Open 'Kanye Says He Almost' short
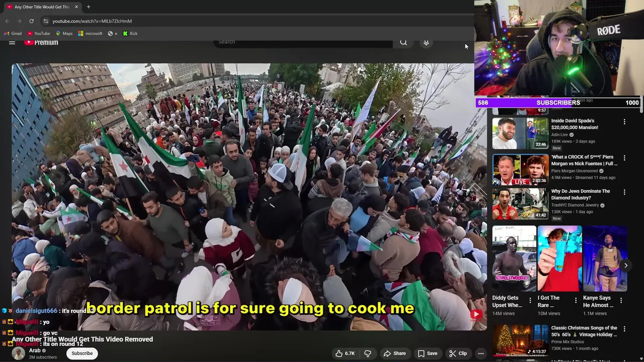644x362 pixels. 605,258
